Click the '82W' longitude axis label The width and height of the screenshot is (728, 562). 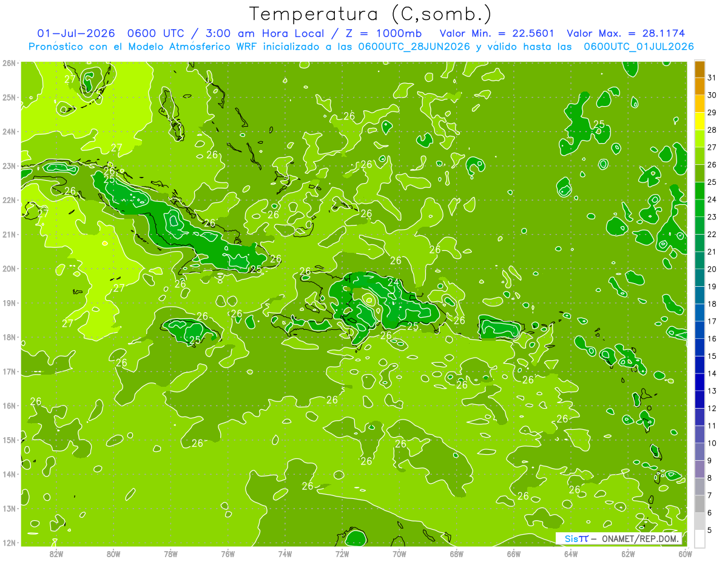pos(56,554)
